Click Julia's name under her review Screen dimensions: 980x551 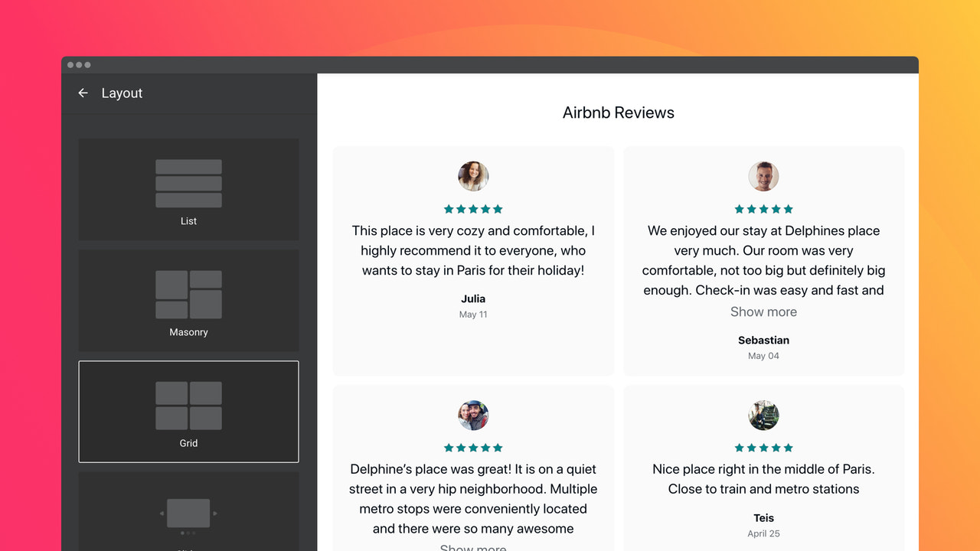coord(473,298)
